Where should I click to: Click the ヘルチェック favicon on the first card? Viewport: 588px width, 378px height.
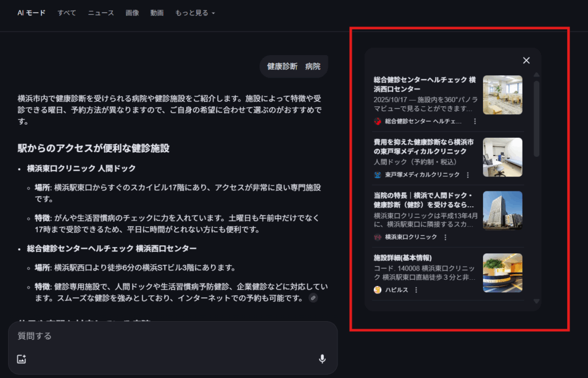[x=378, y=121]
